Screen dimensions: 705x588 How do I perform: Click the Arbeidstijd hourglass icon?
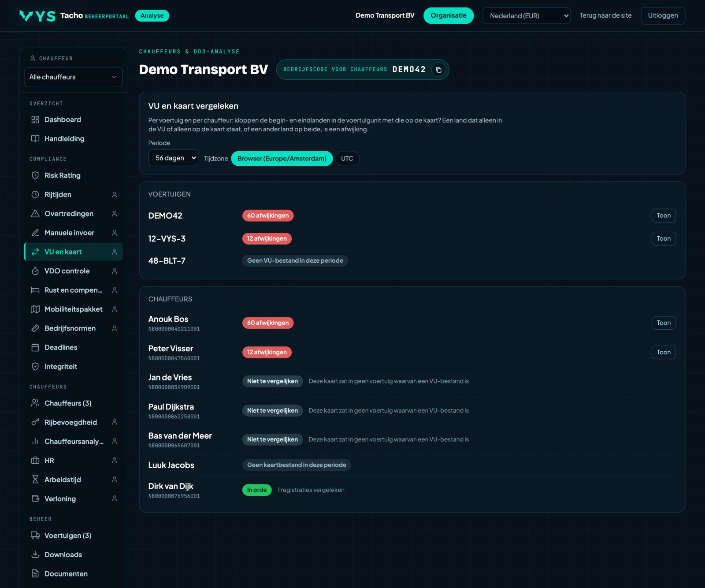pyautogui.click(x=35, y=480)
